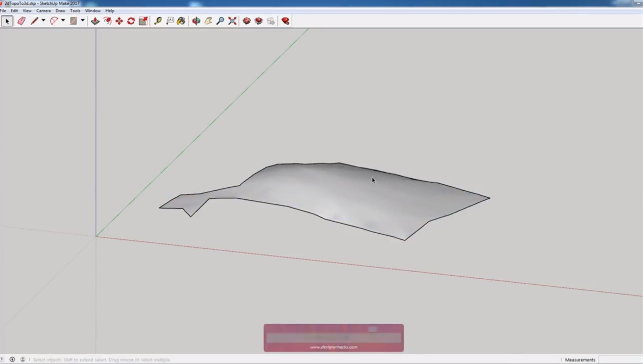The height and width of the screenshot is (364, 643).
Task: Activate the Push/Pull tool
Action: coord(95,21)
